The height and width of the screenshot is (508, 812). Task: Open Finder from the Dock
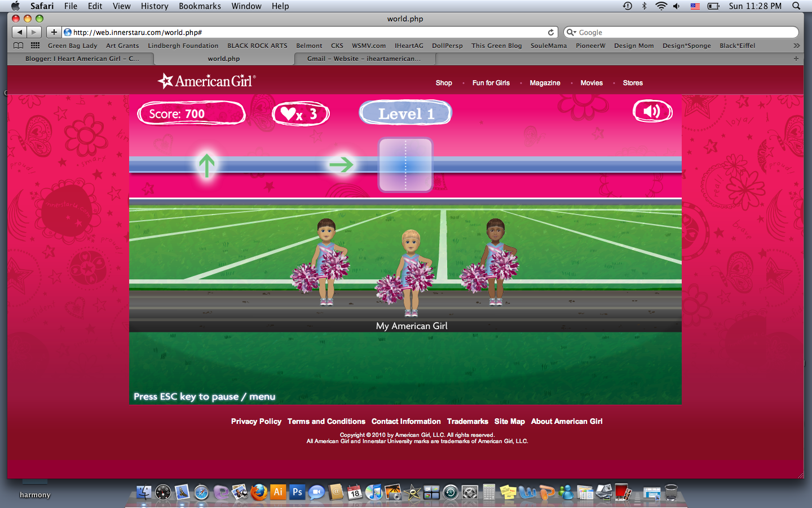point(144,492)
